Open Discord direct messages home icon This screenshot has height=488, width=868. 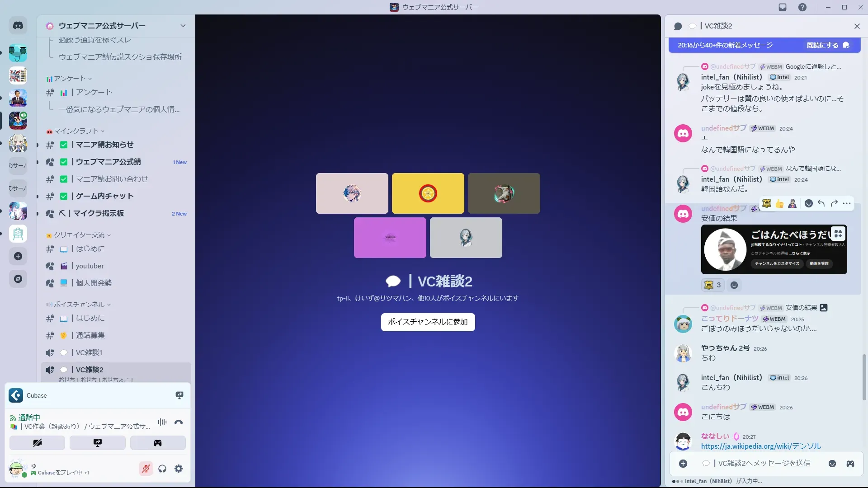[x=18, y=26]
